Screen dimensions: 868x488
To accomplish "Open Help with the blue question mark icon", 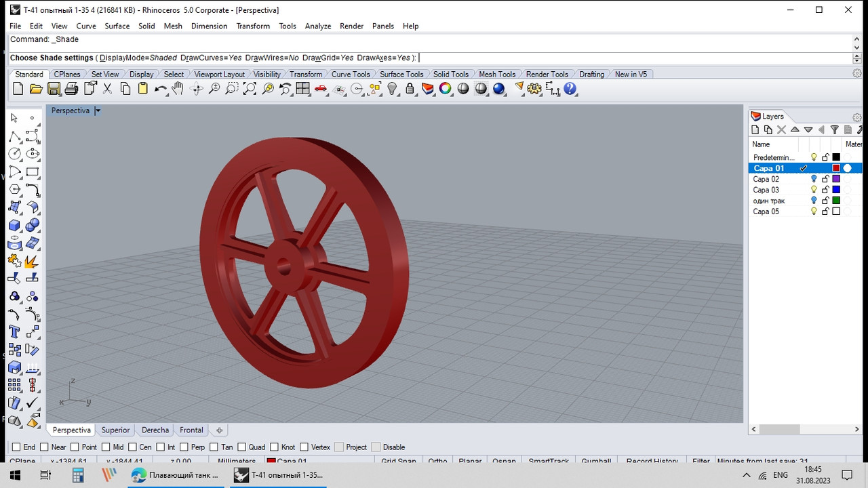I will pos(570,89).
